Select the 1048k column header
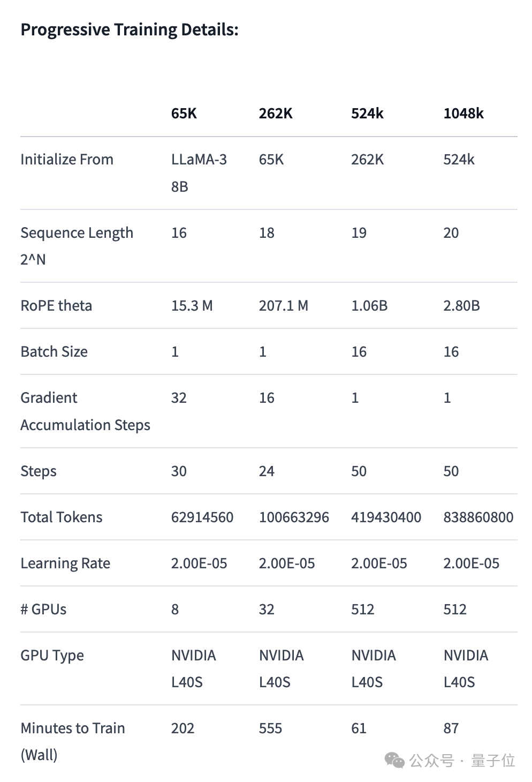 coord(463,113)
